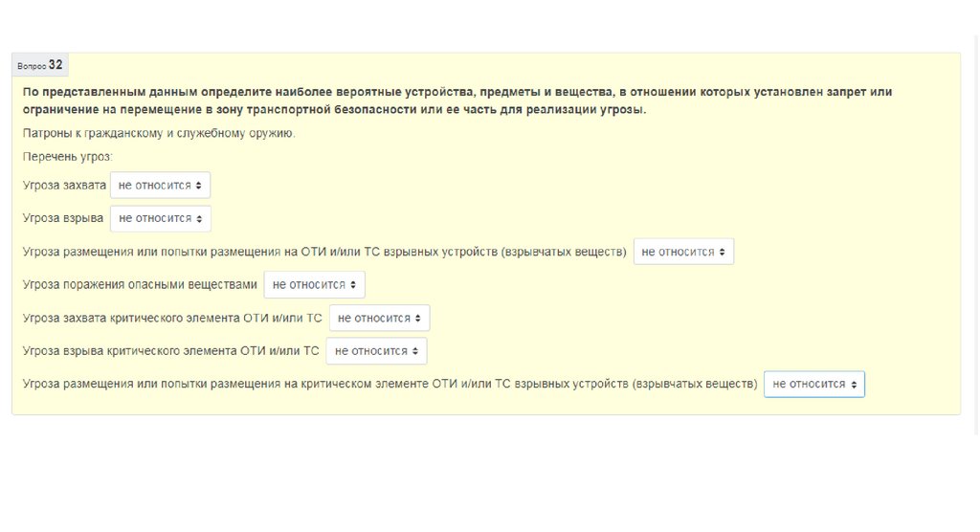This screenshot has height=532, width=980.
Task: Expand 'Угроза захвата критического элемента' dropdown
Action: coord(379,318)
